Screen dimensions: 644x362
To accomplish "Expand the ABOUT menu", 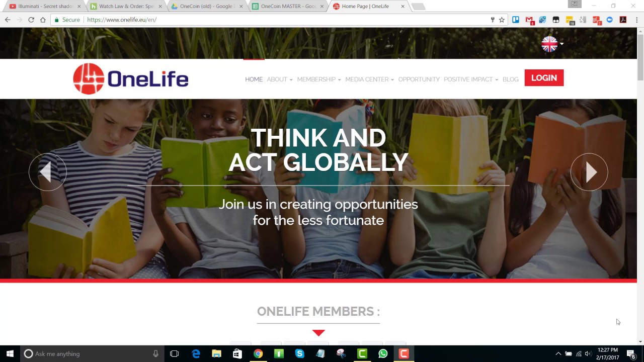I will [279, 79].
